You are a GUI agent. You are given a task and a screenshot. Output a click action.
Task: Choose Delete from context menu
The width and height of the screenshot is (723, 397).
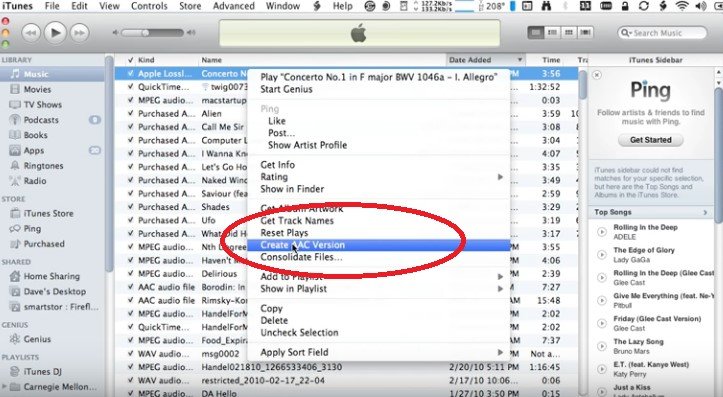coord(274,320)
